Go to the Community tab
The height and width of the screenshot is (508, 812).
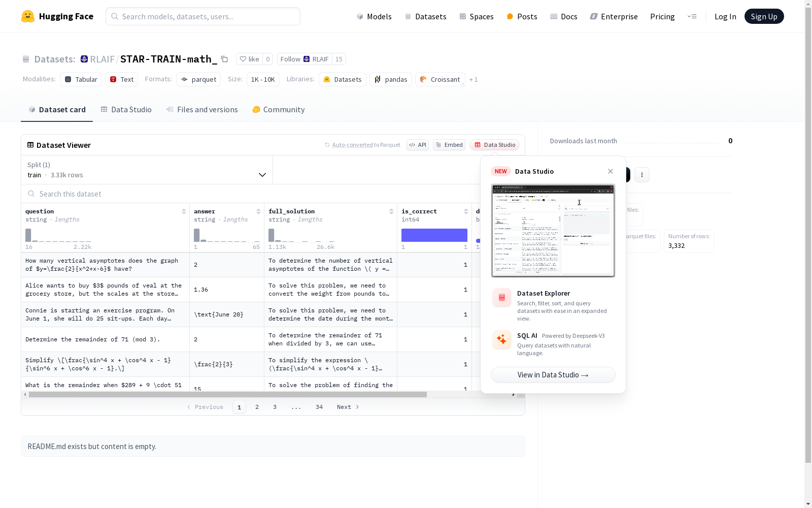(x=279, y=110)
